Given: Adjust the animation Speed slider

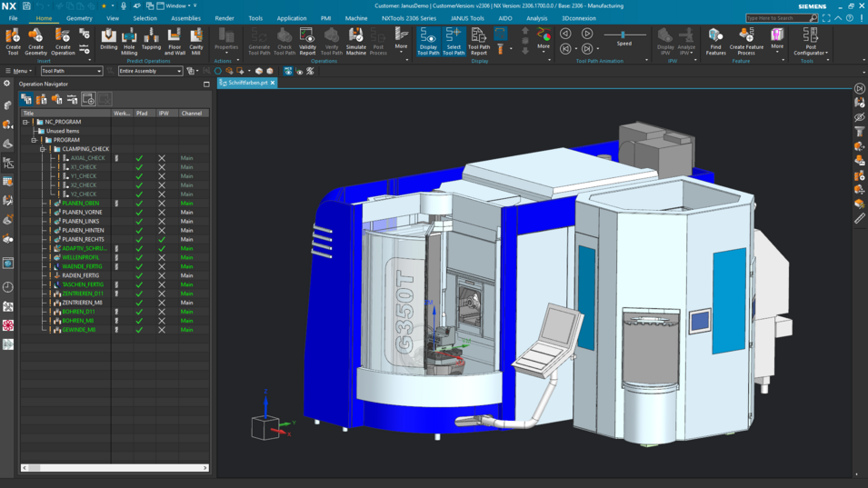Looking at the screenshot, I should tap(624, 35).
